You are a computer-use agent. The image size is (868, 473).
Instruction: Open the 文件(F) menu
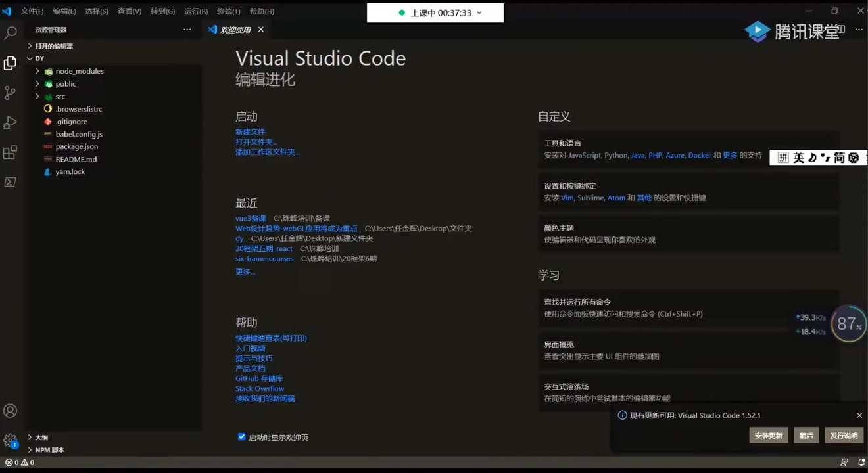click(32, 11)
